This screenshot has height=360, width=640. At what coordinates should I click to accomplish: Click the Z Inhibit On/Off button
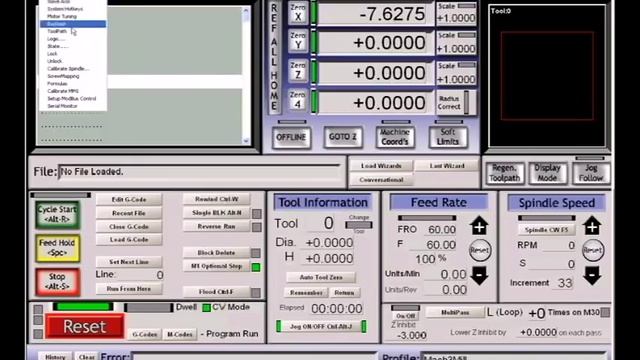coord(405,316)
